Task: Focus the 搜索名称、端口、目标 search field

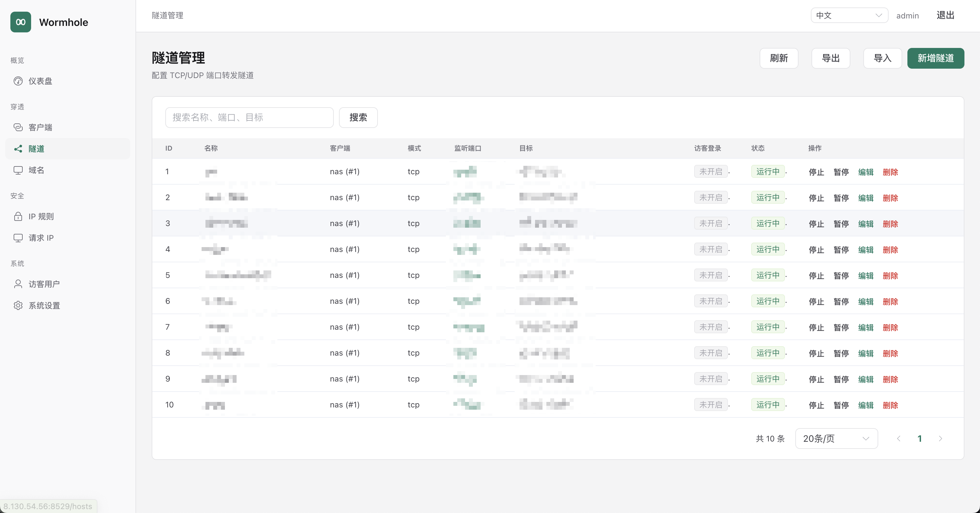Action: [x=249, y=118]
